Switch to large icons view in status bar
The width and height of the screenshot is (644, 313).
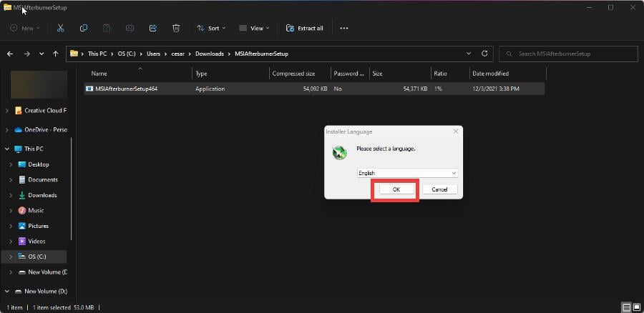(x=637, y=307)
